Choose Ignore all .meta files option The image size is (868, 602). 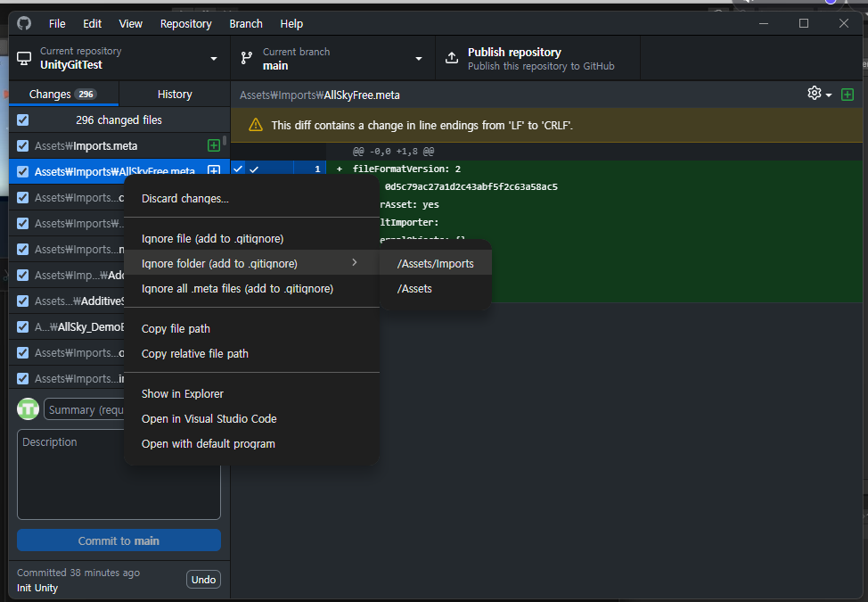(252, 289)
